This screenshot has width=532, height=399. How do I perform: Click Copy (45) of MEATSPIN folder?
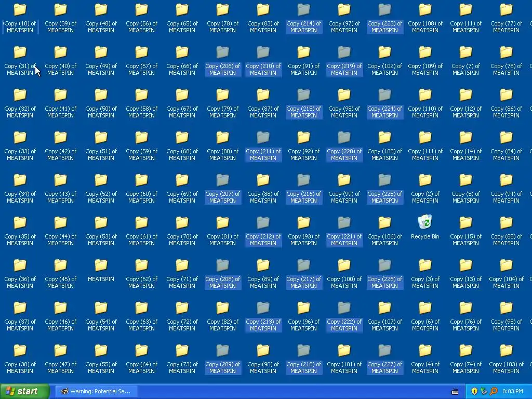60,273
